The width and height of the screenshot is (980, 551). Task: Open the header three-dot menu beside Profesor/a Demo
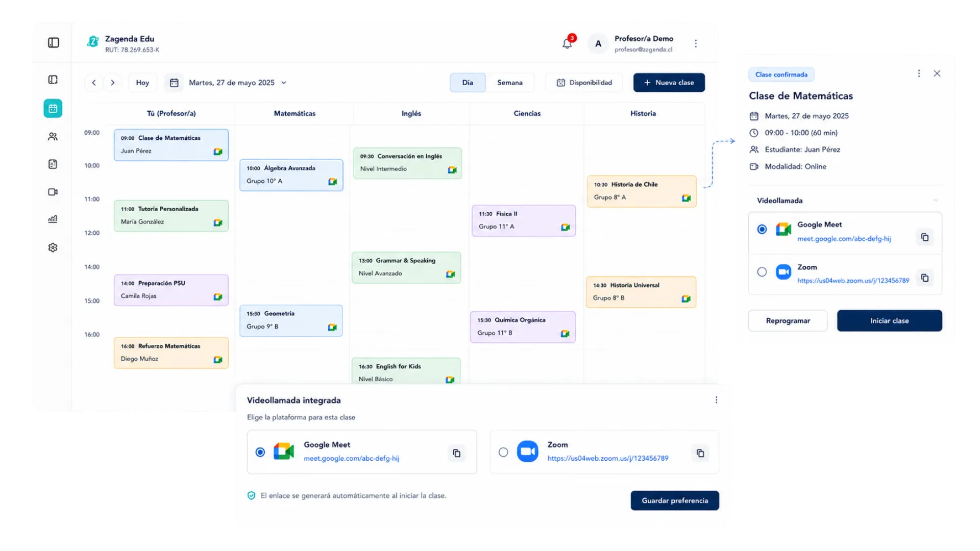click(696, 43)
